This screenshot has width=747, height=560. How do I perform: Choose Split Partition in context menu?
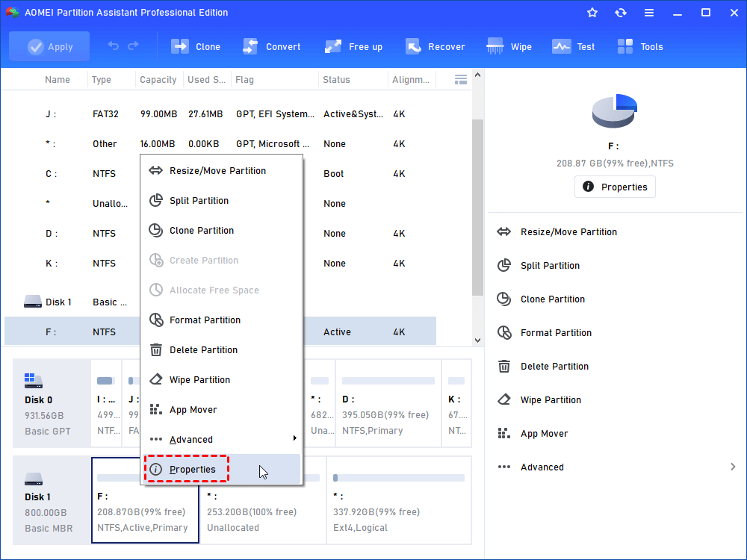(x=222, y=200)
